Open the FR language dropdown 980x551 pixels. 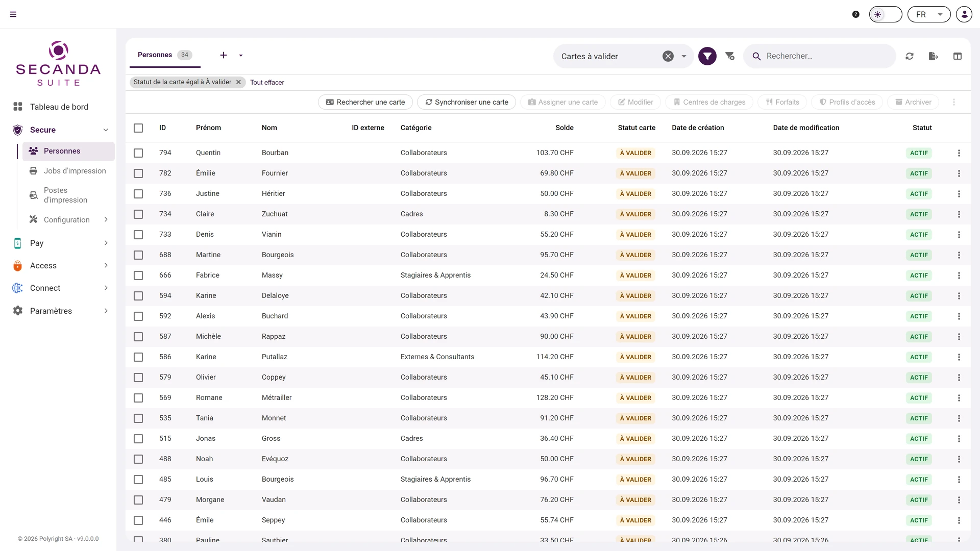point(929,14)
